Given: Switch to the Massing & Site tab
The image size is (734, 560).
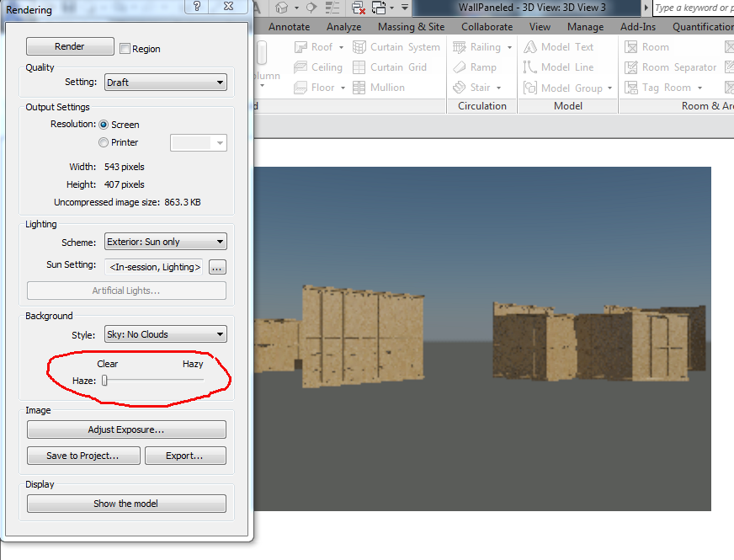Looking at the screenshot, I should (x=411, y=26).
